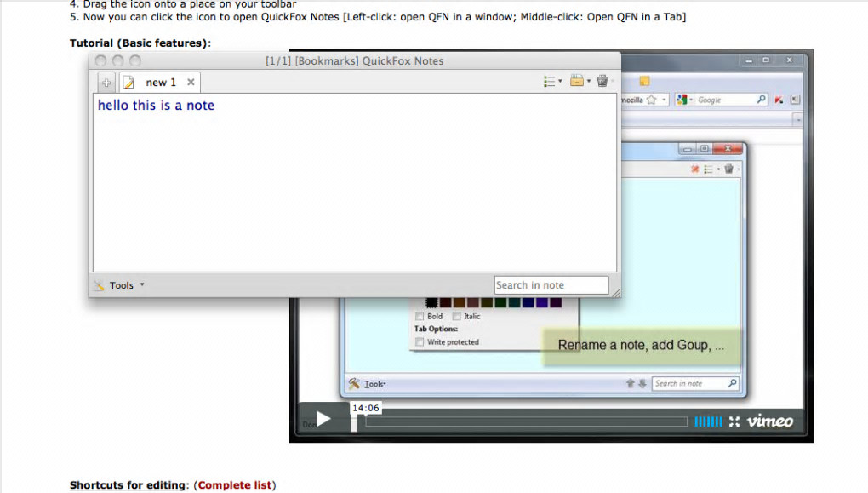Viewport: 868px width, 493px height.
Task: Click the trash bin icon in QuickFox Notes
Action: (x=602, y=81)
